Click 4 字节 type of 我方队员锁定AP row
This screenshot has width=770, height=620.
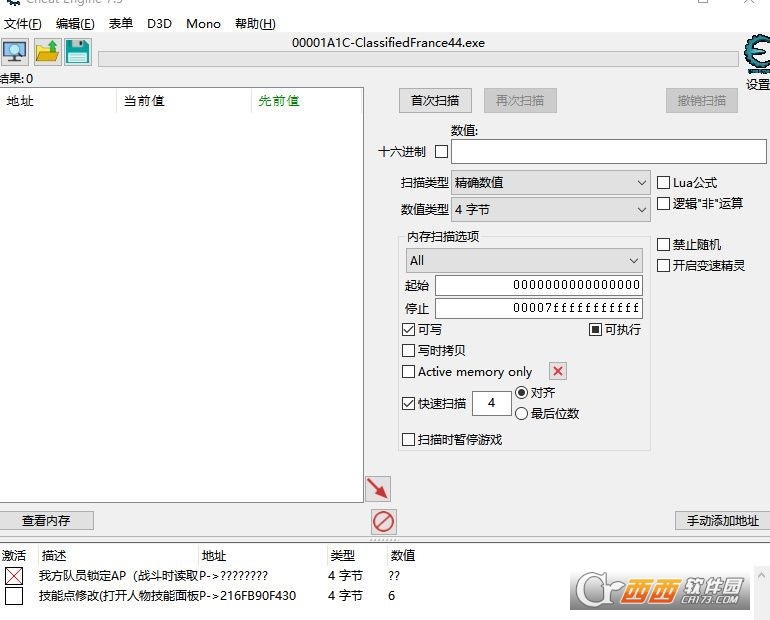[345, 576]
